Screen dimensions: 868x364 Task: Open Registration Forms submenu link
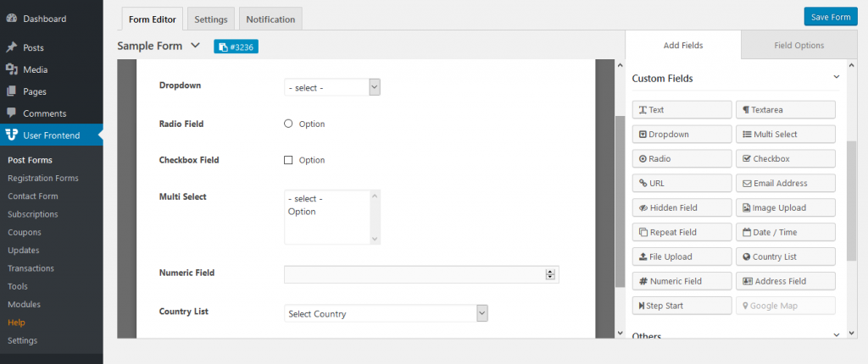(43, 178)
